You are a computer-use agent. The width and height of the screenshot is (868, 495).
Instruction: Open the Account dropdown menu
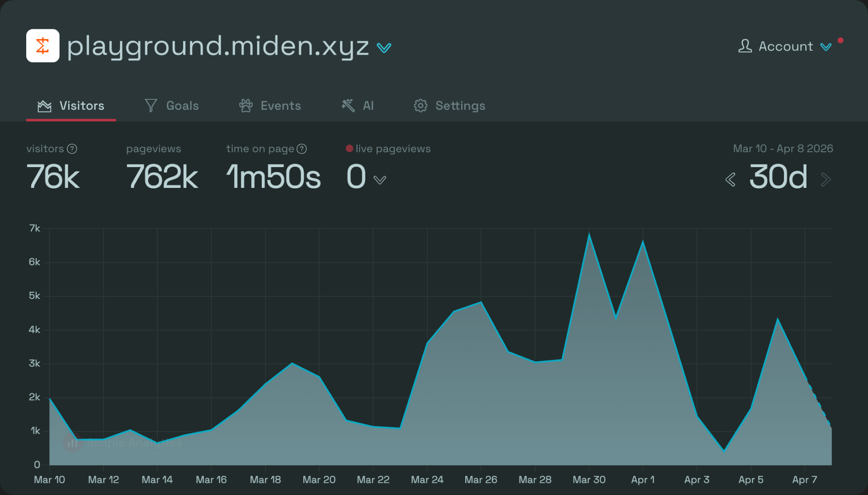(826, 47)
